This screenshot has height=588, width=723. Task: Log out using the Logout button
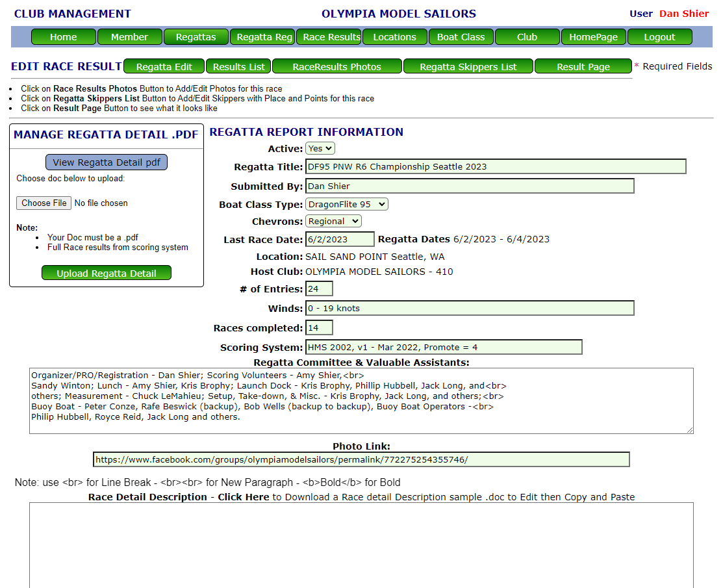[x=660, y=37]
